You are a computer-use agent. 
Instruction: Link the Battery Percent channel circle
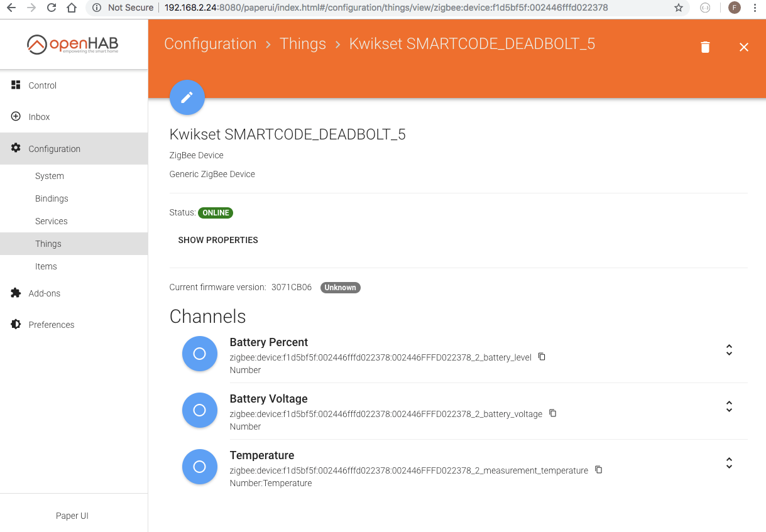[x=200, y=354]
